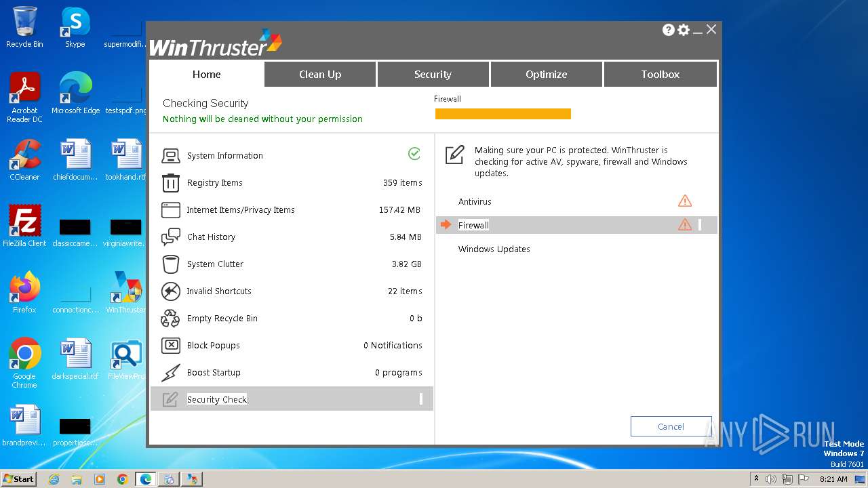Image resolution: width=868 pixels, height=488 pixels.
Task: Click the green check next to System Information
Action: coord(414,154)
